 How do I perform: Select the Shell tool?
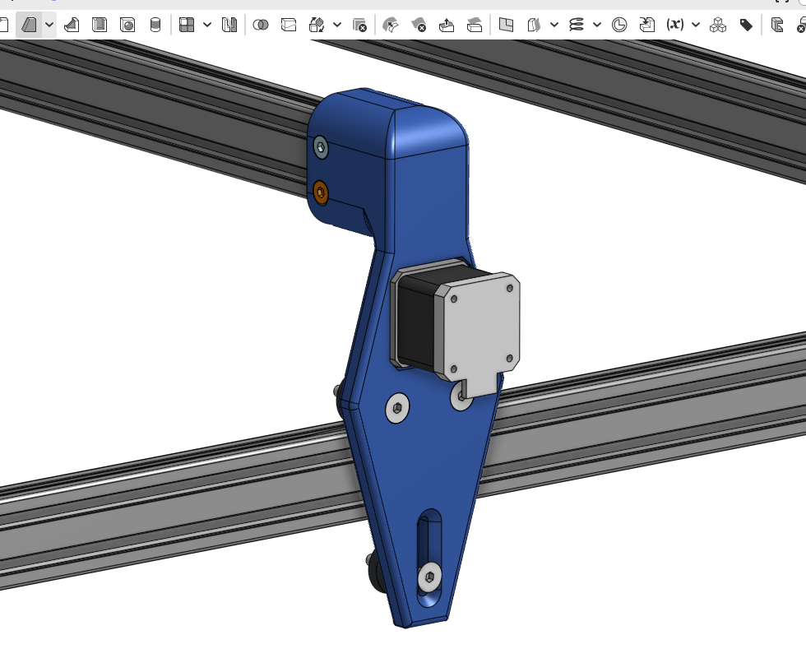pos(100,25)
